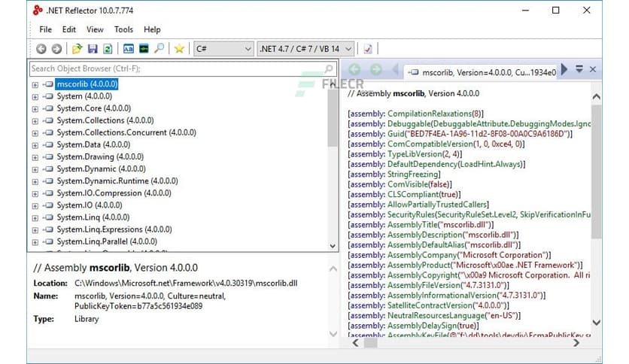Click the checkmark document toolbar icon
The image size is (629, 364).
[x=367, y=49]
